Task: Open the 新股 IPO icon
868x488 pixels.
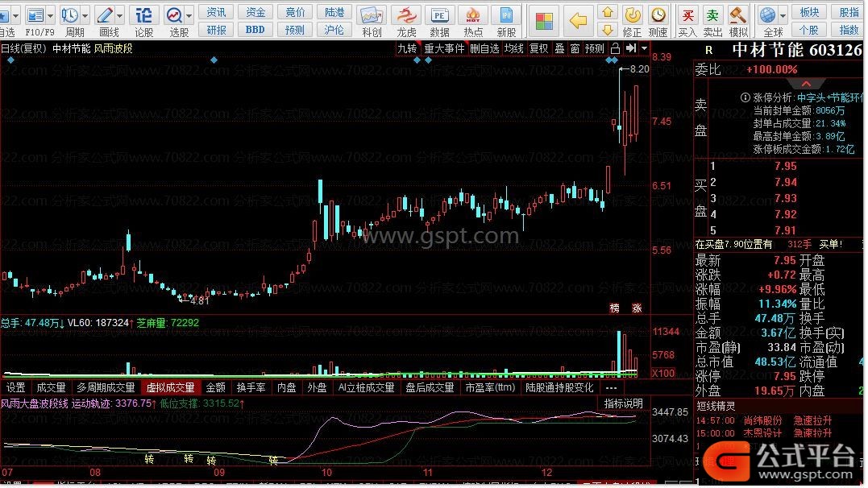Action: click(x=506, y=15)
